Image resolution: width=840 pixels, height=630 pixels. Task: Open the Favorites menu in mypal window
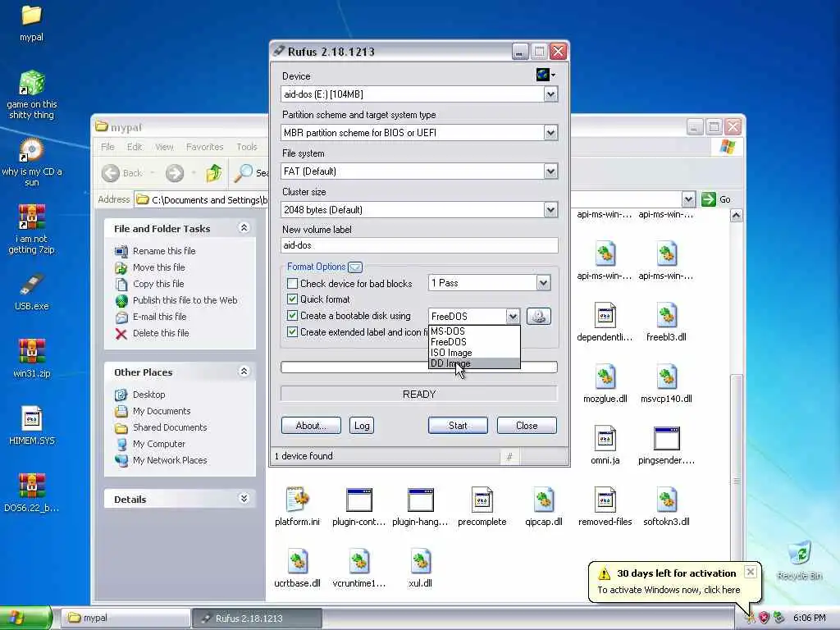pyautogui.click(x=204, y=147)
